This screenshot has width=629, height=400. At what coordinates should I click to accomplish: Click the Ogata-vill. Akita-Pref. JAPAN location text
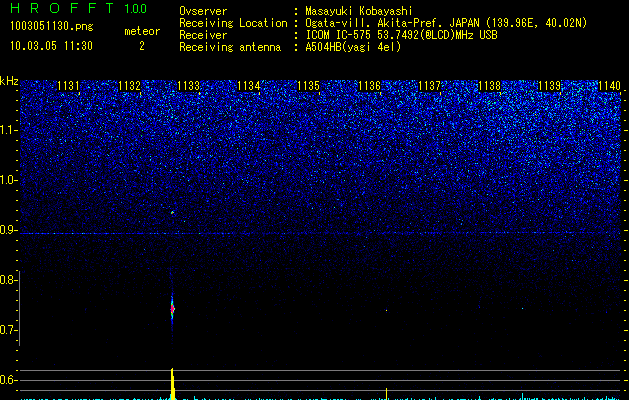pyautogui.click(x=446, y=23)
